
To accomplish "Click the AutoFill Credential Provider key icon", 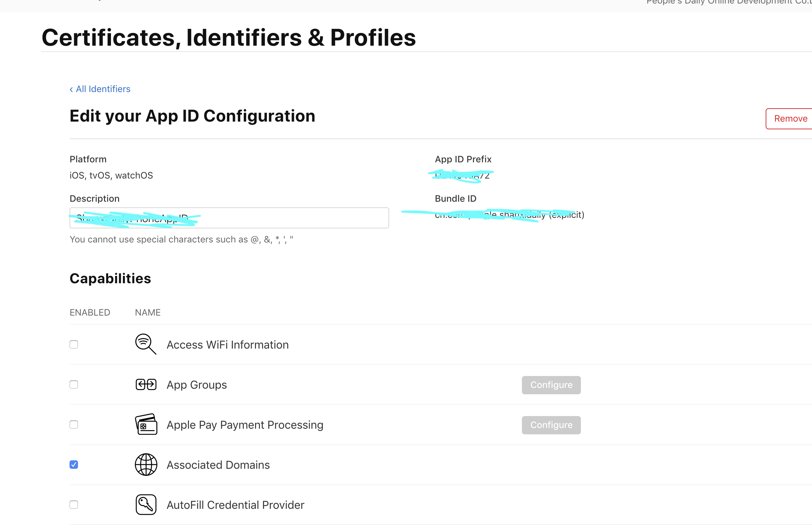I will coord(146,505).
